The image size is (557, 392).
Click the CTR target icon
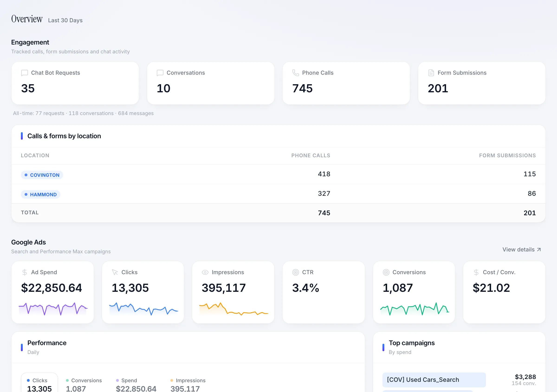click(295, 272)
